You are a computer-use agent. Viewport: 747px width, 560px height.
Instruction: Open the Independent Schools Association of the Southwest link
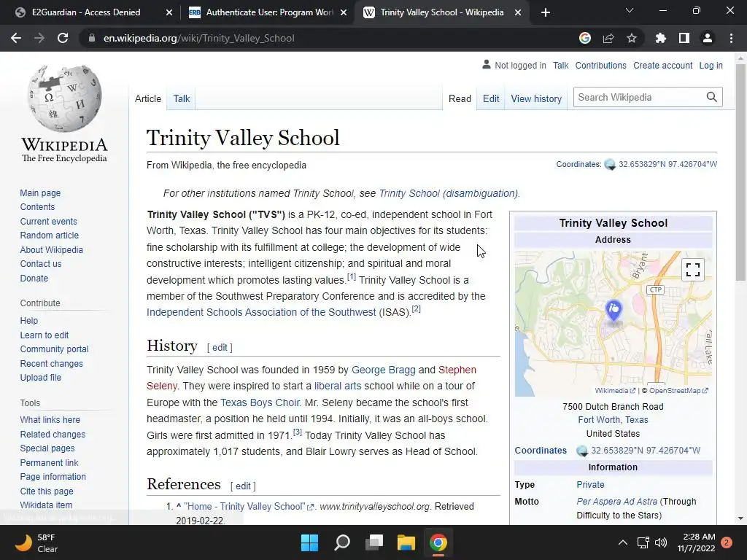pyautogui.click(x=261, y=312)
